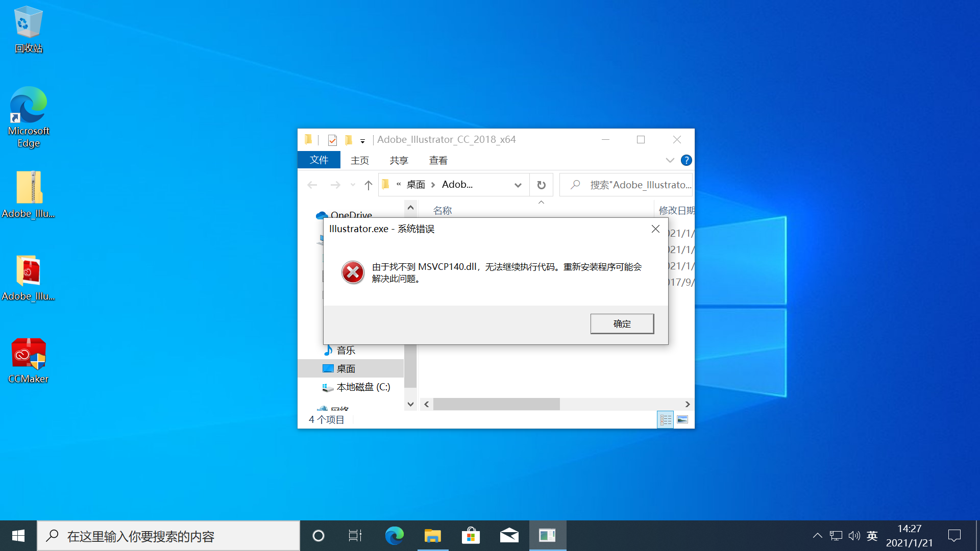Viewport: 980px width, 551px height.
Task: Switch to the 共享 ribbon tab
Action: pyautogui.click(x=399, y=160)
